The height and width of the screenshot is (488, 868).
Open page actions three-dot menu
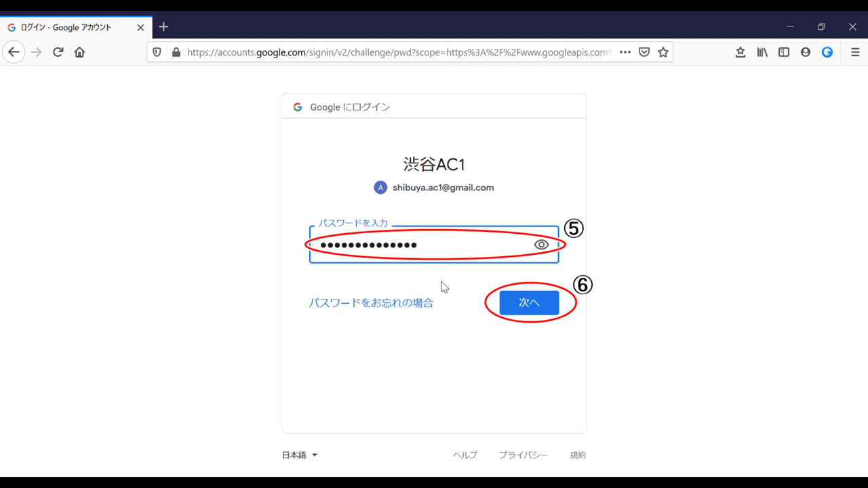(625, 52)
